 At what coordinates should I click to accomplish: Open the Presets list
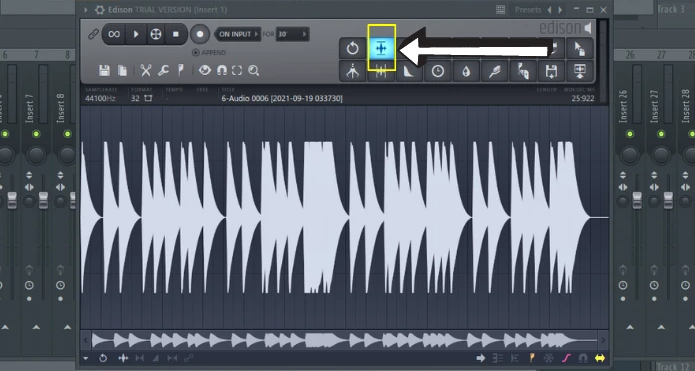pos(528,9)
